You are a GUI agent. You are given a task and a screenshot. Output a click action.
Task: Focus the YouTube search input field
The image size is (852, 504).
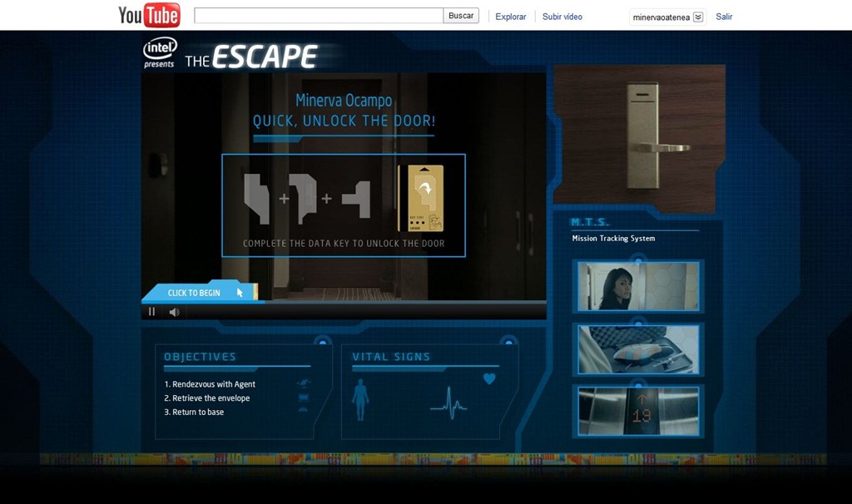point(319,16)
